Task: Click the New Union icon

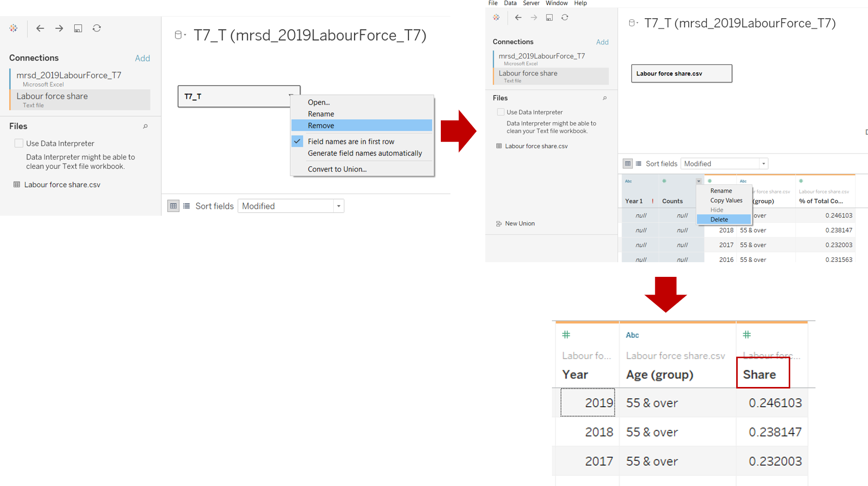Action: pyautogui.click(x=499, y=224)
